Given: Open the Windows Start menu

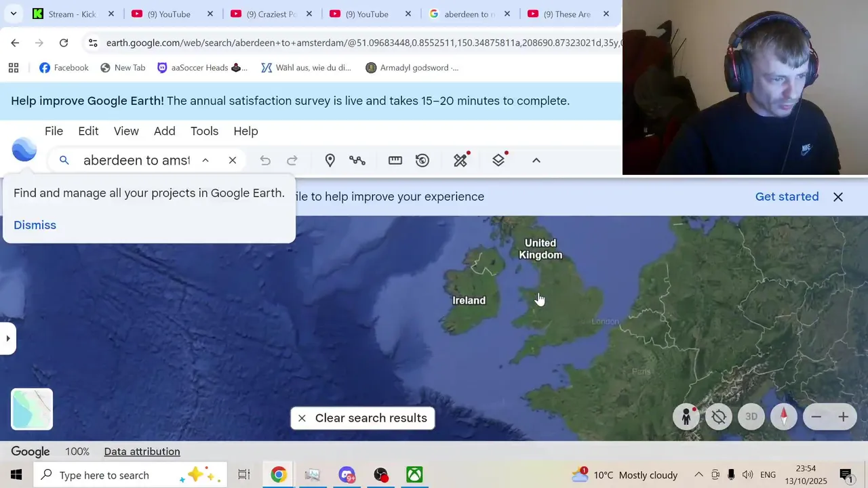Looking at the screenshot, I should 16,474.
